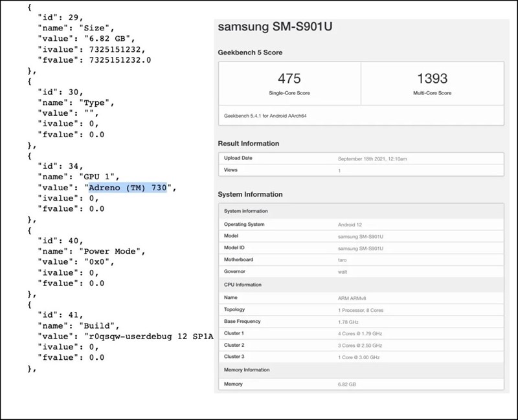
Task: Click the Upload Date value September 18th 2021
Action: 372,159
